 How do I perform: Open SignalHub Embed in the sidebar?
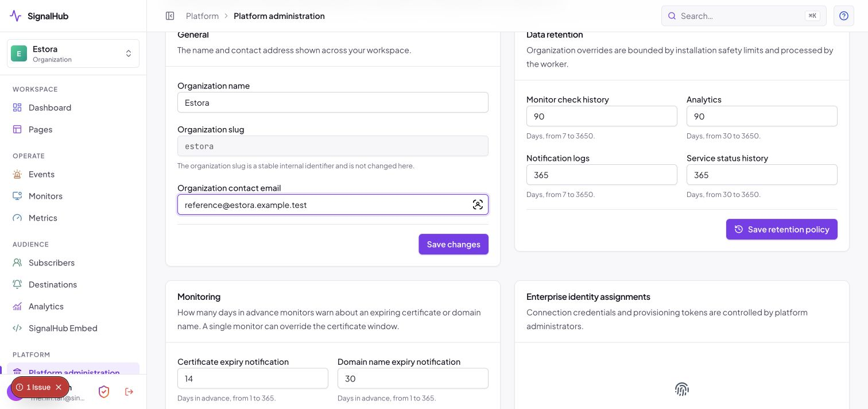click(x=73, y=328)
